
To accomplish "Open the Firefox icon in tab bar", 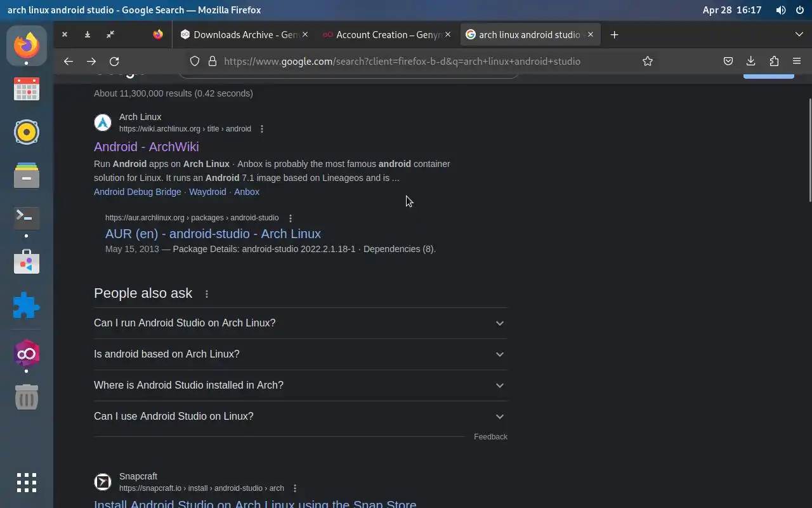I will click(x=158, y=34).
